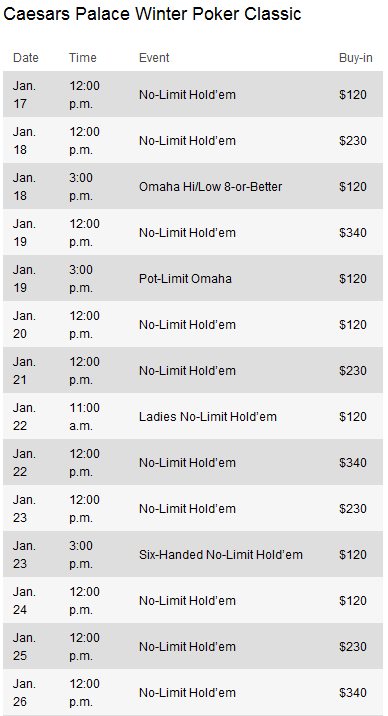388x716 pixels.
Task: Click the $120 buy-in for Pot-Limit Omaha
Action: (x=353, y=279)
